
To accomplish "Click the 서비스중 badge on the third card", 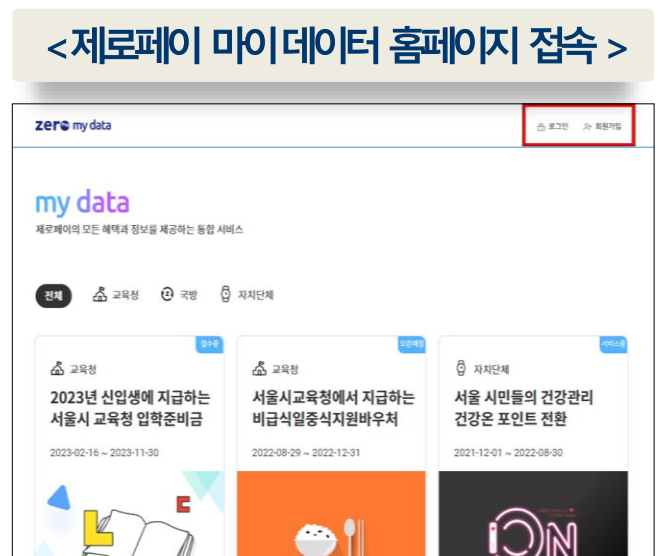I will pos(613,344).
